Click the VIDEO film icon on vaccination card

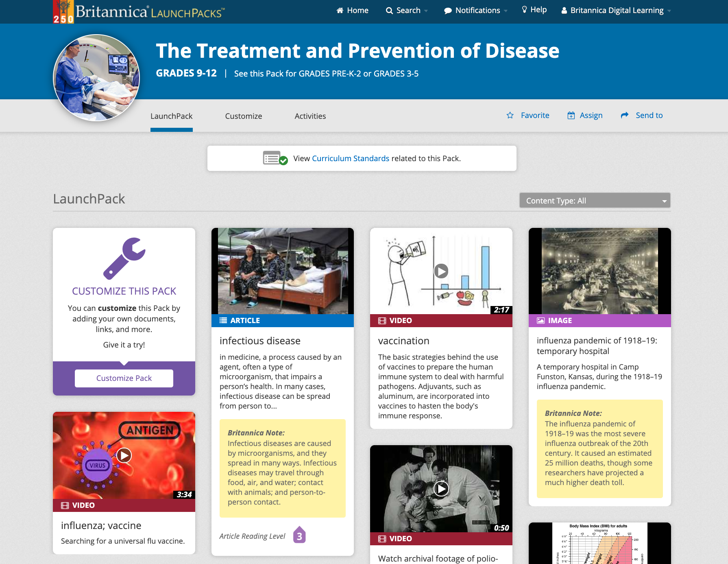[x=382, y=321]
